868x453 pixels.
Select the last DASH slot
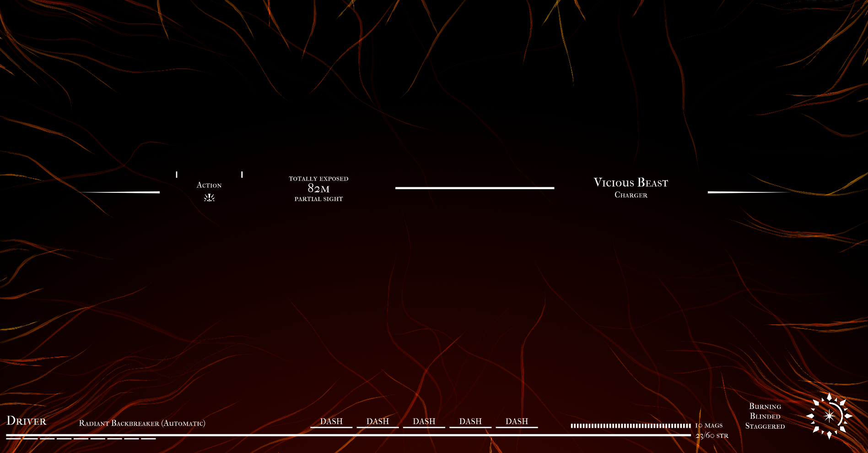(x=517, y=421)
